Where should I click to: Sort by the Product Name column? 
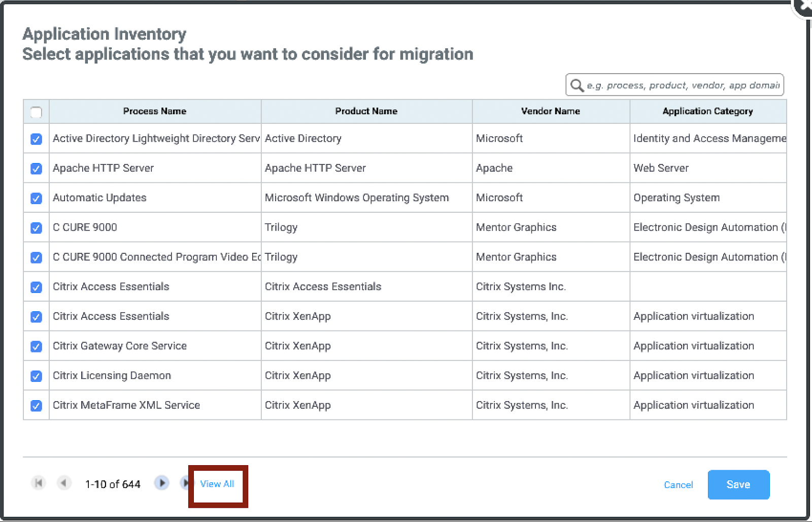pyautogui.click(x=366, y=111)
